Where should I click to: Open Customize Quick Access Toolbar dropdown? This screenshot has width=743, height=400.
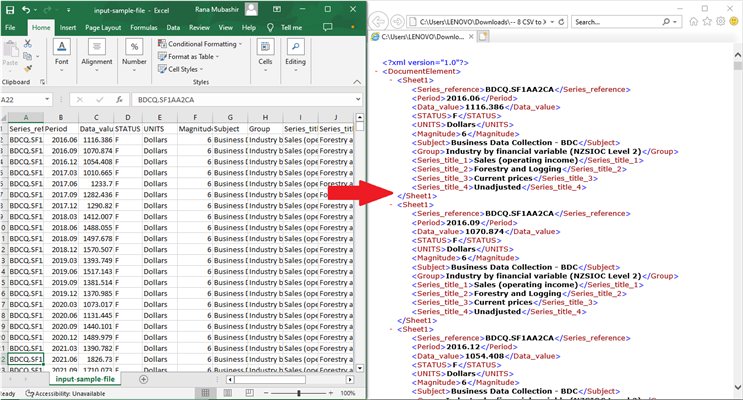(68, 10)
